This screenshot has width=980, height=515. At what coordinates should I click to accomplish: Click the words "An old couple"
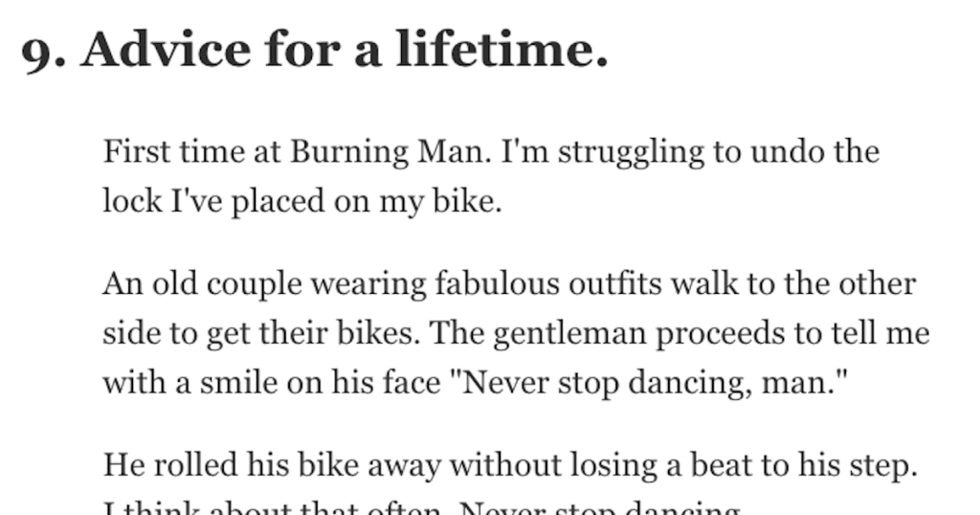tap(203, 284)
